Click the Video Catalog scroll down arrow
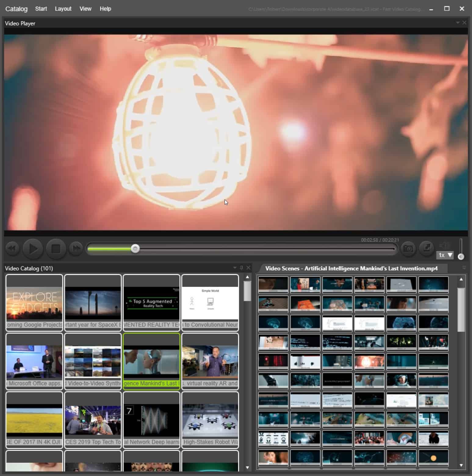The image size is (472, 476). point(247,467)
